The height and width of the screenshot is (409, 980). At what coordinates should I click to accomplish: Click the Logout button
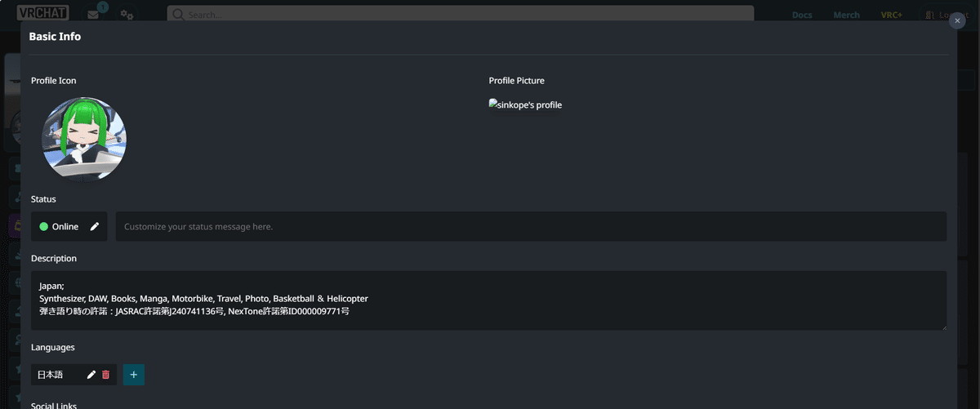coord(947,16)
